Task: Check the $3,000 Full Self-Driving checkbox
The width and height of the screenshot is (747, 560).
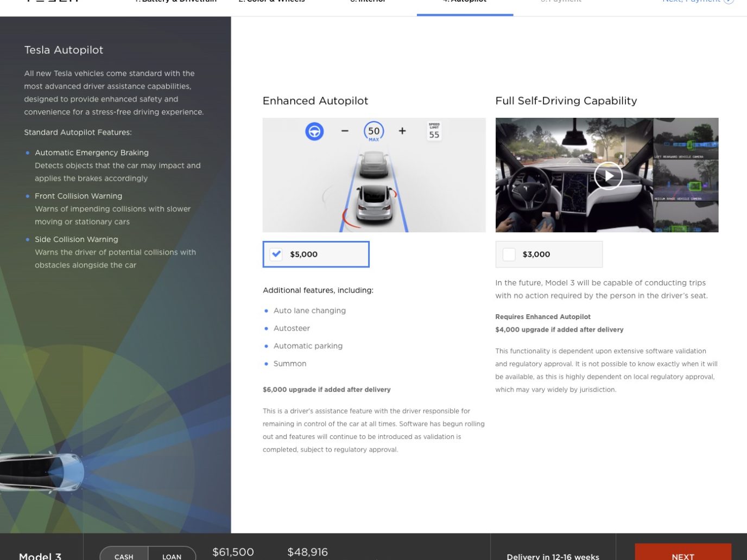Action: pos(509,254)
